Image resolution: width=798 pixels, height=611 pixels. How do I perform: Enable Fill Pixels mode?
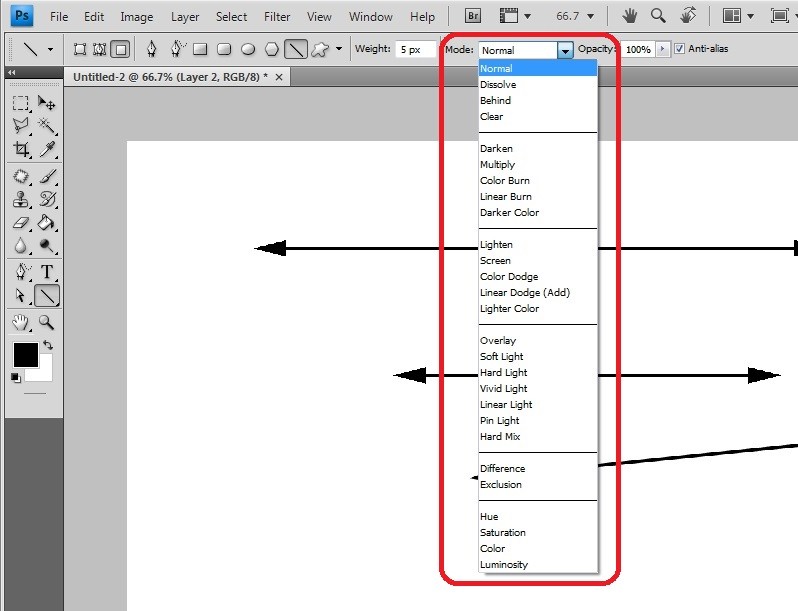click(x=121, y=49)
